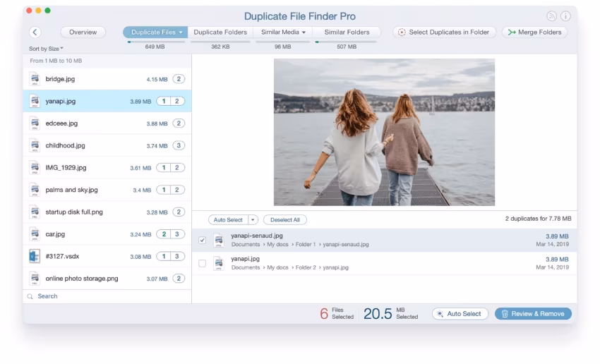Uncheck the yanapi-senaud.jpg checkbox
600x364 pixels.
(203, 240)
